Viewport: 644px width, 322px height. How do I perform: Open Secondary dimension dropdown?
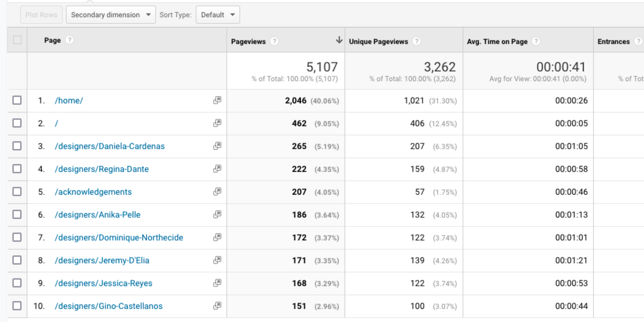pyautogui.click(x=111, y=15)
